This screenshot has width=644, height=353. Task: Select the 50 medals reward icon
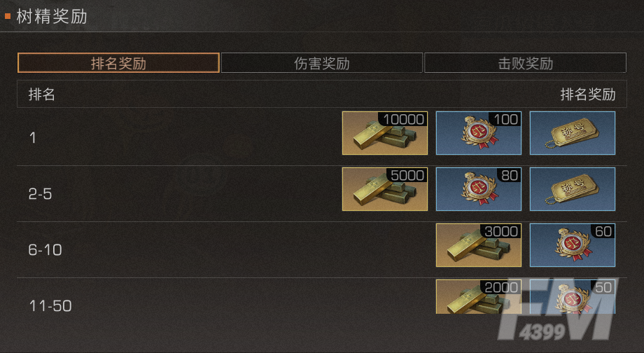pyautogui.click(x=573, y=297)
